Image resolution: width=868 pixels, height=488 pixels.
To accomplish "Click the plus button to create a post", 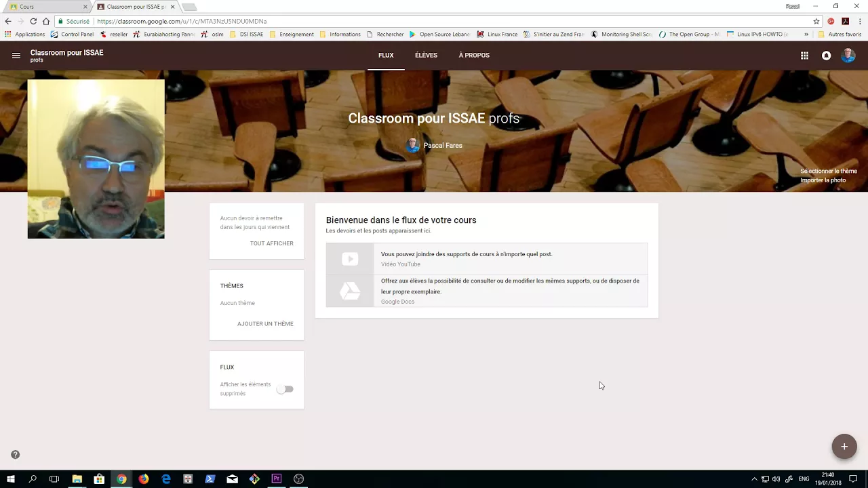I will pos(844,447).
